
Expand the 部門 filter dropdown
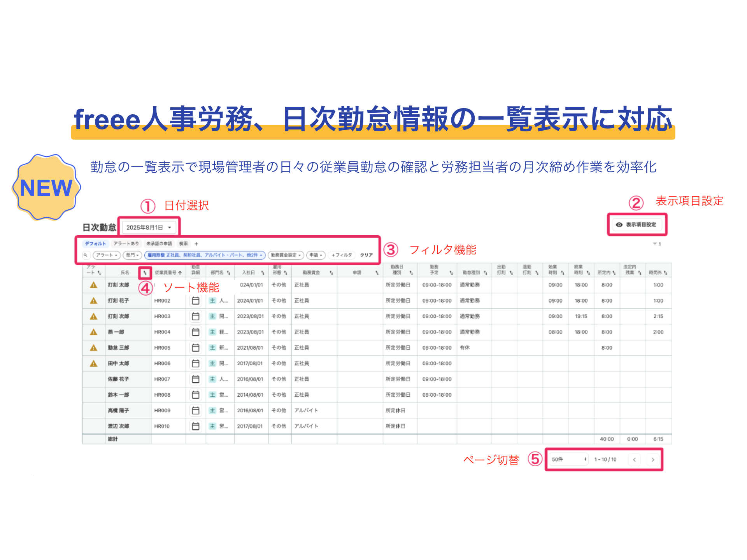(x=132, y=255)
